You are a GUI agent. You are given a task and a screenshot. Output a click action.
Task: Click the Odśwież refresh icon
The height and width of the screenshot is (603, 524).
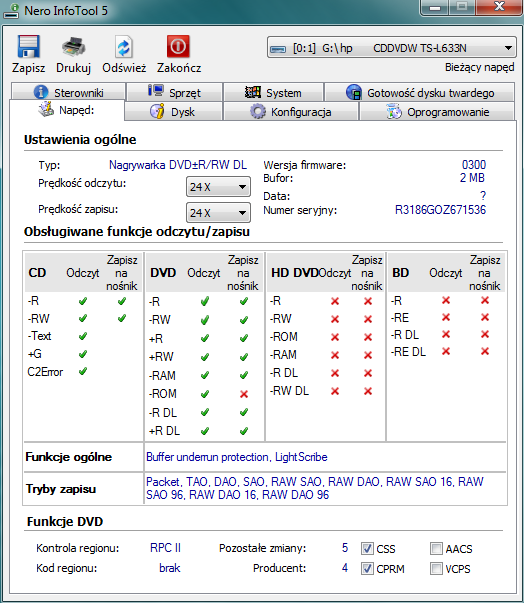pyautogui.click(x=124, y=47)
